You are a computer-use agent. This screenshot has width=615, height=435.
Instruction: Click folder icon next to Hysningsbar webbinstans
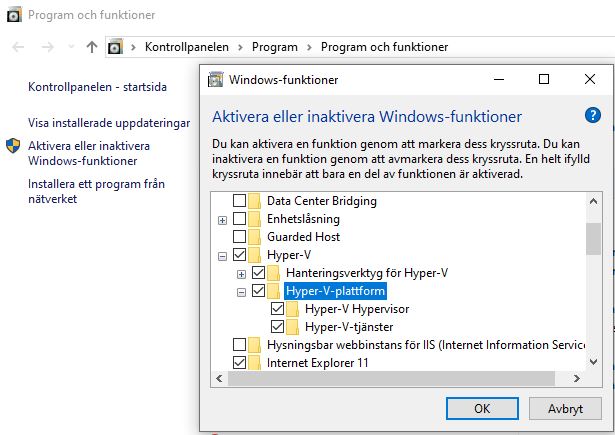click(x=254, y=346)
